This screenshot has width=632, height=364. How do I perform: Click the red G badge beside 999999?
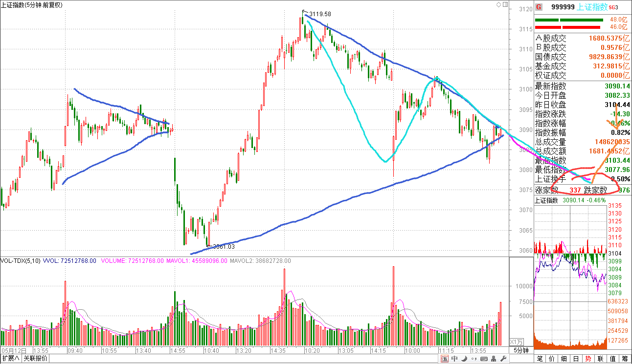tap(539, 7)
